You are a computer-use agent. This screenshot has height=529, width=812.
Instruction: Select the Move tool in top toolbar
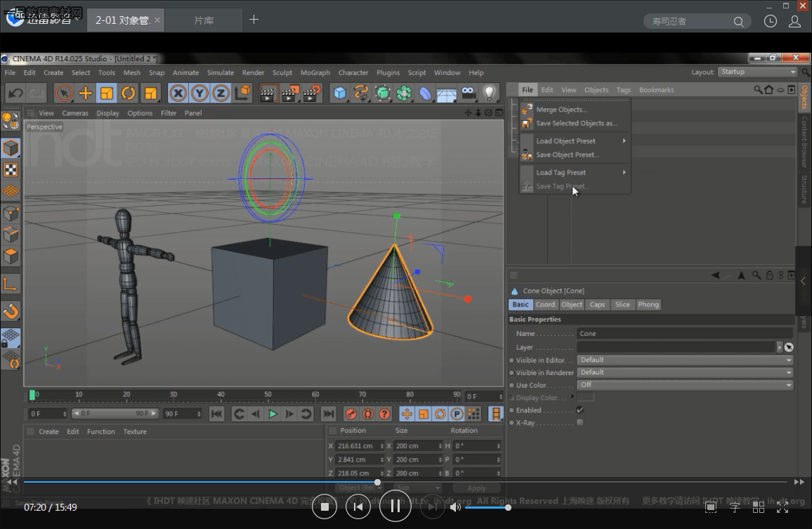click(x=85, y=93)
